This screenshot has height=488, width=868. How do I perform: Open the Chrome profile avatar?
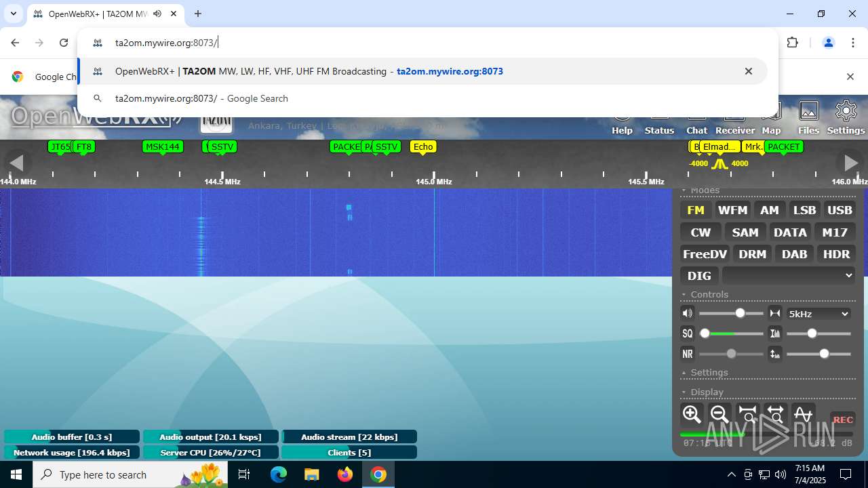(828, 43)
